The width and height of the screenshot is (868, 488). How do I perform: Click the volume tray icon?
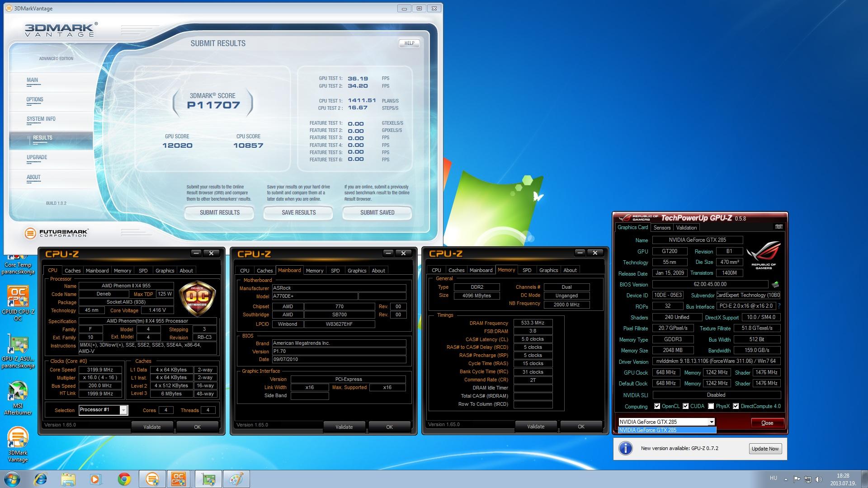[818, 479]
